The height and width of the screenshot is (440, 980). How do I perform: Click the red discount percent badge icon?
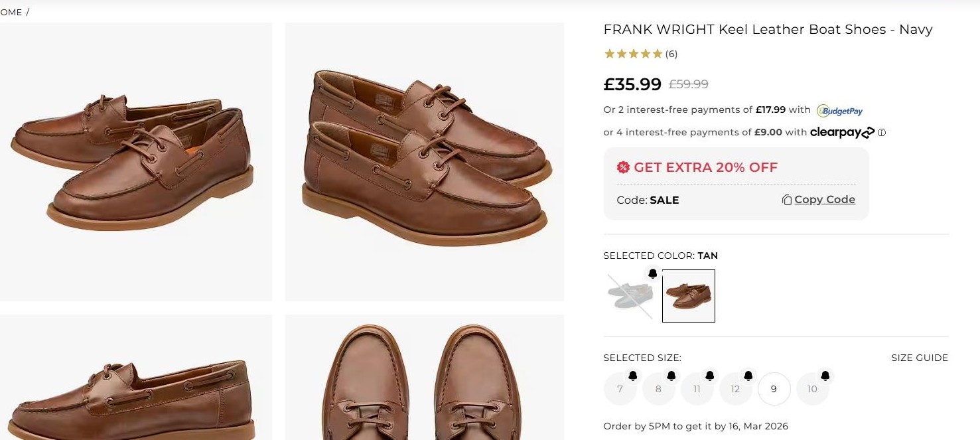623,167
